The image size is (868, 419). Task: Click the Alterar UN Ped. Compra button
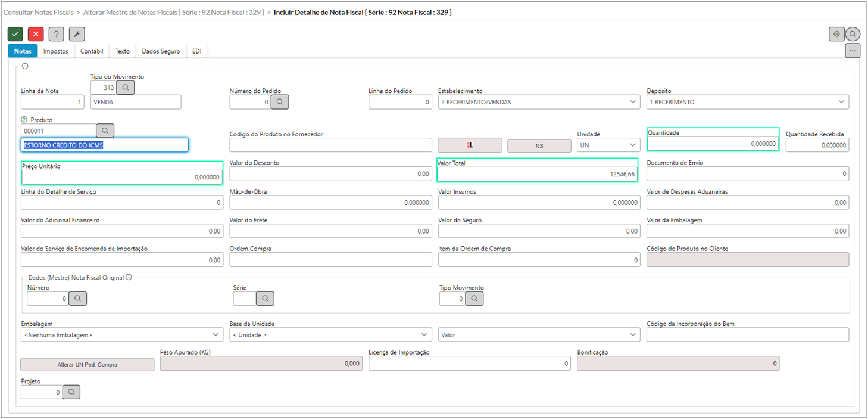point(88,364)
